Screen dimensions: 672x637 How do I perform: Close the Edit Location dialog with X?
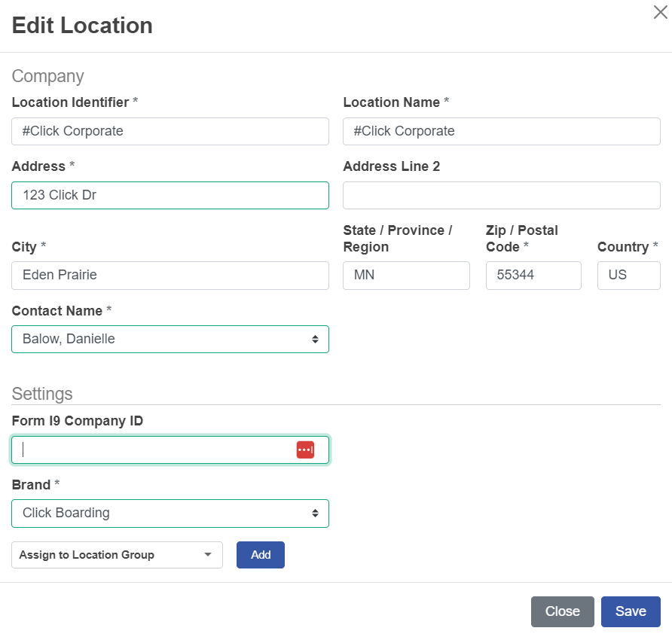[660, 12]
